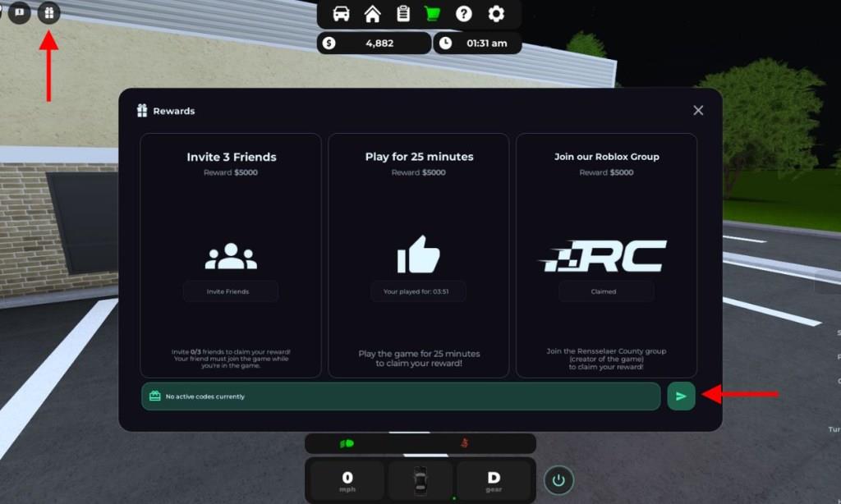
Task: Close the Rewards window
Action: click(698, 111)
